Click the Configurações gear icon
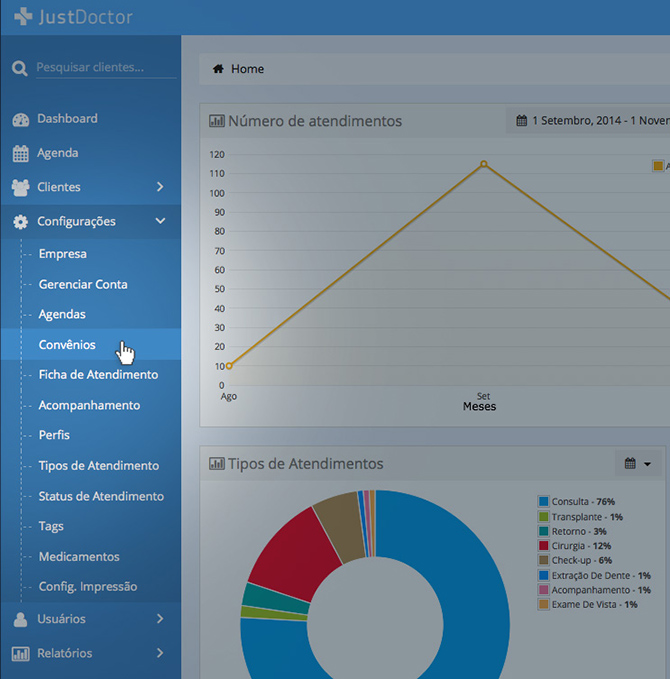 click(x=20, y=222)
